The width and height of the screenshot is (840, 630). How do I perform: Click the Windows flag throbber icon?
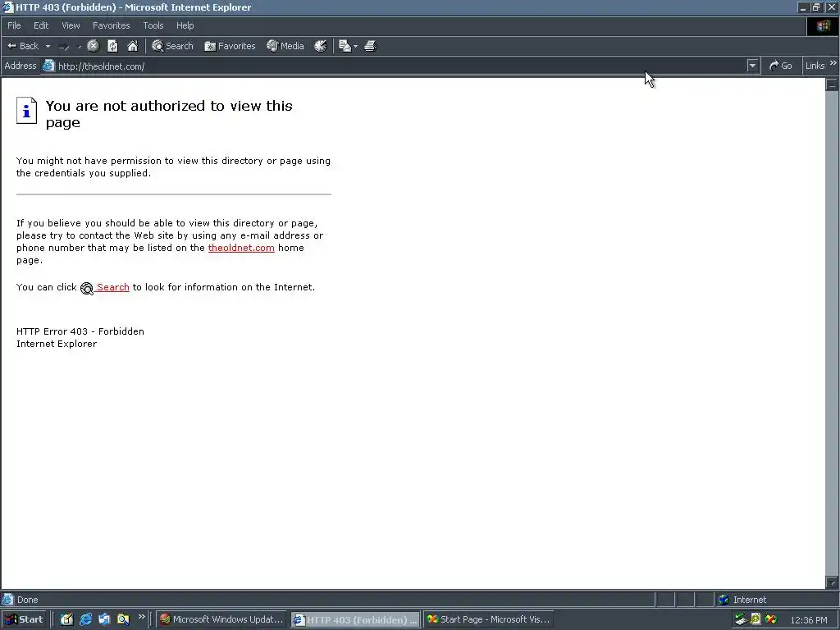(823, 26)
